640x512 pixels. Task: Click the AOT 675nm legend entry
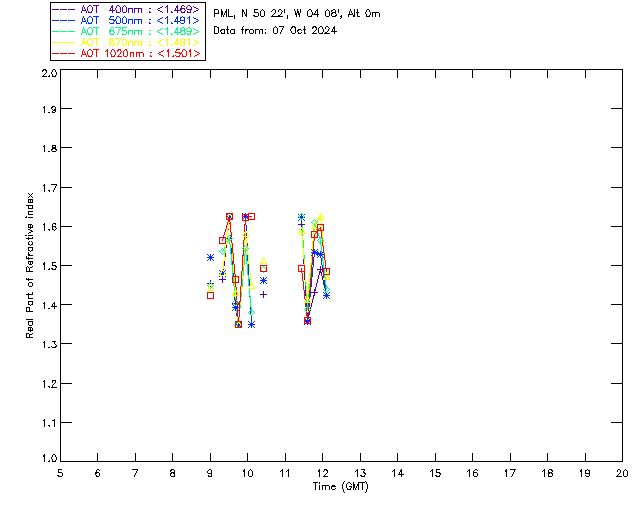click(127, 31)
